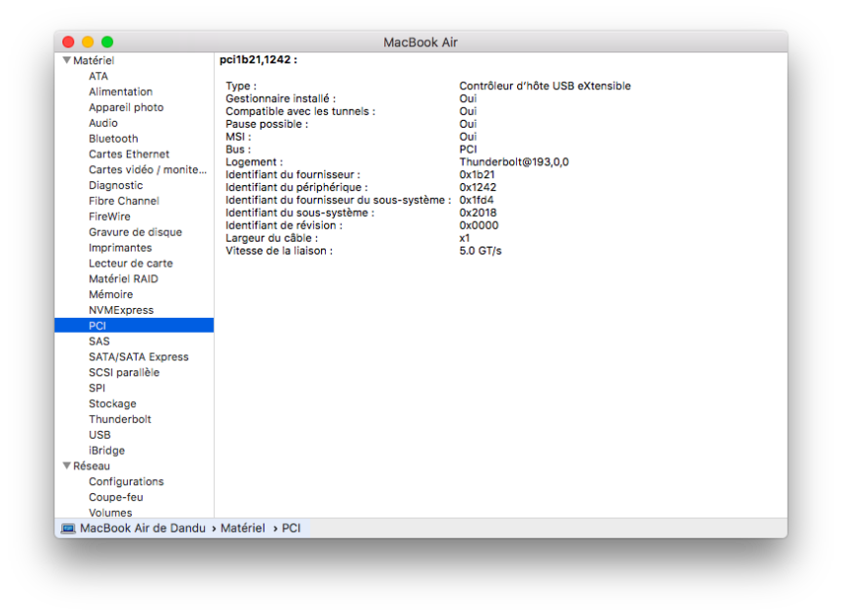
Task: Choose Fibre Channel category
Action: click(x=124, y=201)
